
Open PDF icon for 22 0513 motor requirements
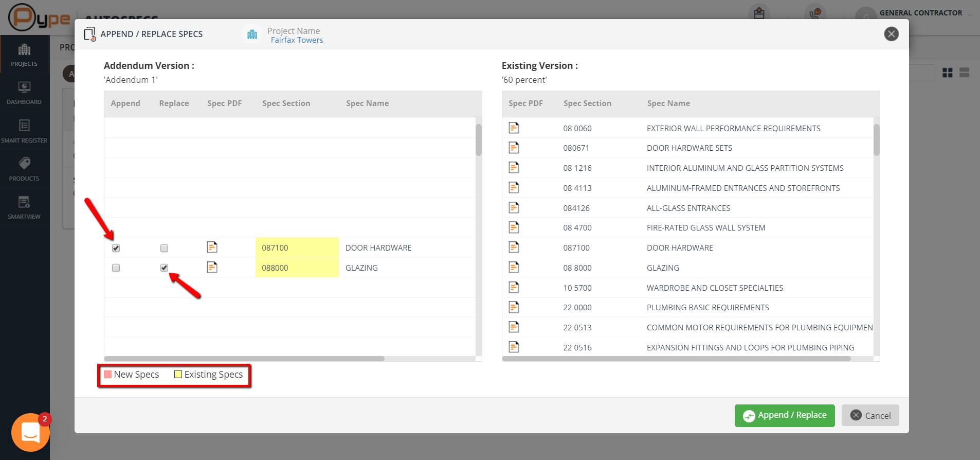(514, 327)
